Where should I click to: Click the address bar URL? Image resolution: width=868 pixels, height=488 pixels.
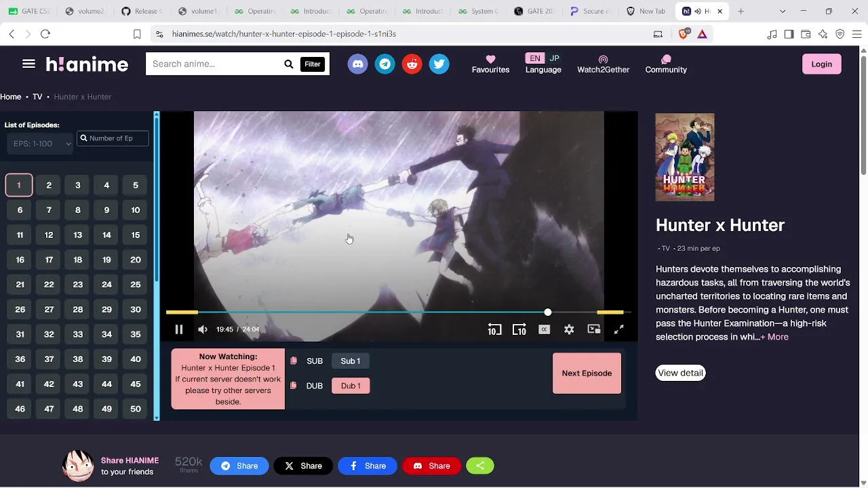pos(284,34)
